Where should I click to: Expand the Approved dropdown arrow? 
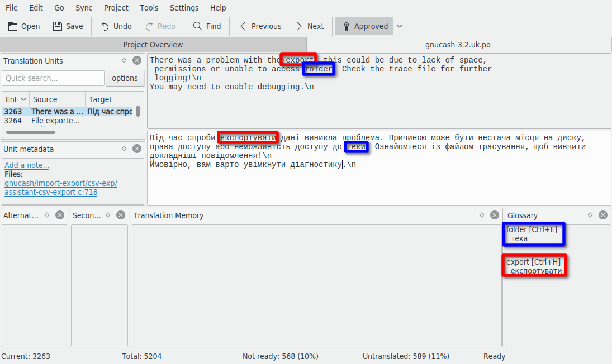coord(400,26)
